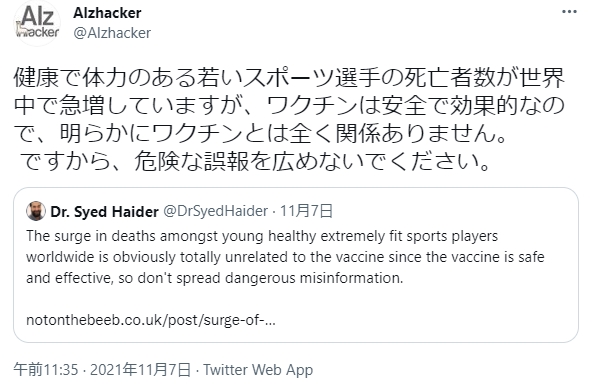The height and width of the screenshot is (389, 592).
Task: Click the line containing 全く関係ありません
Action: point(261,133)
